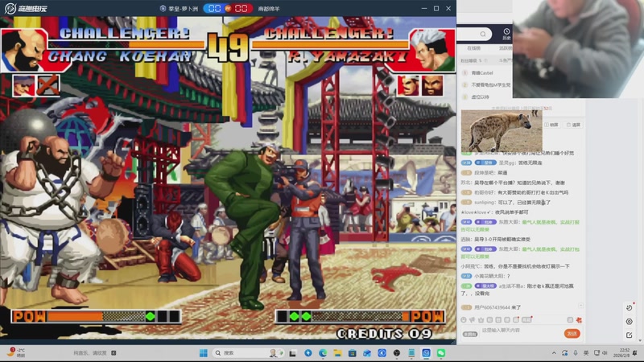
Task: Click the small square icon left of gift icon
Action: [x=570, y=319]
